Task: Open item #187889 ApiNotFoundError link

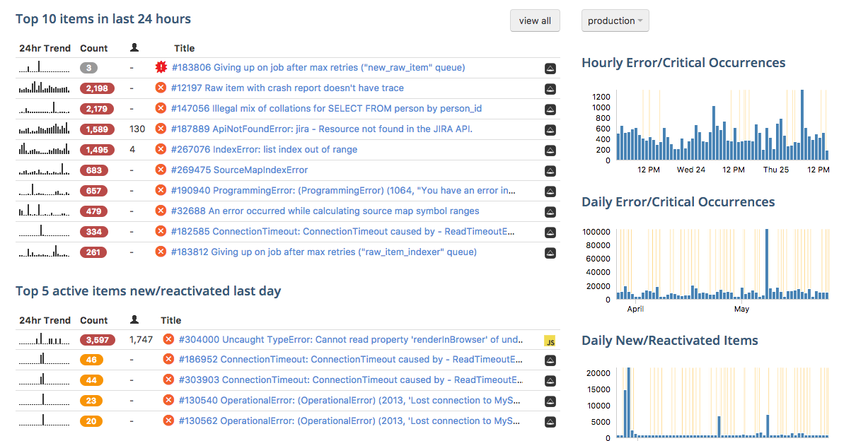Action: (322, 129)
